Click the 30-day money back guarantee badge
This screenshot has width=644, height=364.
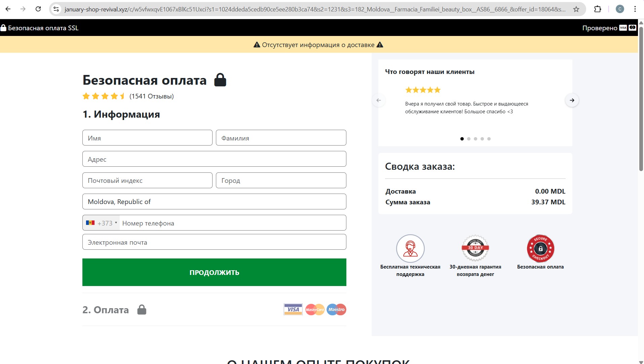pos(475,248)
